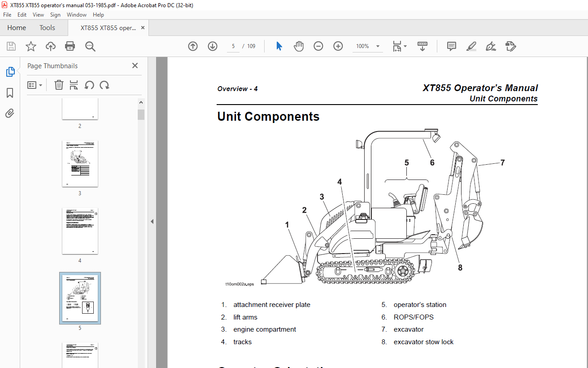This screenshot has width=588, height=368.
Task: Upload the document to cloud
Action: click(x=51, y=46)
